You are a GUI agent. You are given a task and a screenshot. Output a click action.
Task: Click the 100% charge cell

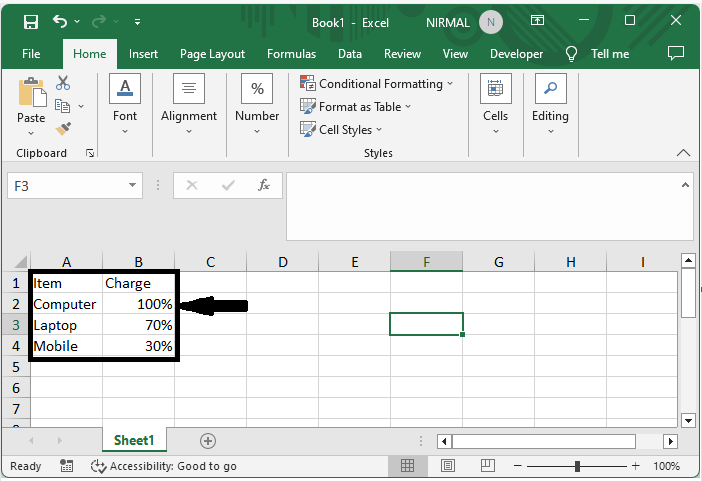[x=138, y=304]
